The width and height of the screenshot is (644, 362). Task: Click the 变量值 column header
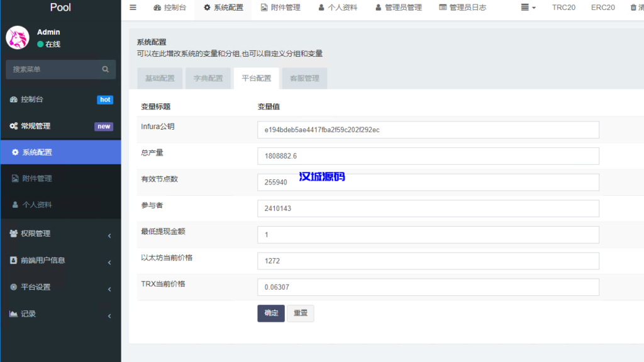point(269,106)
